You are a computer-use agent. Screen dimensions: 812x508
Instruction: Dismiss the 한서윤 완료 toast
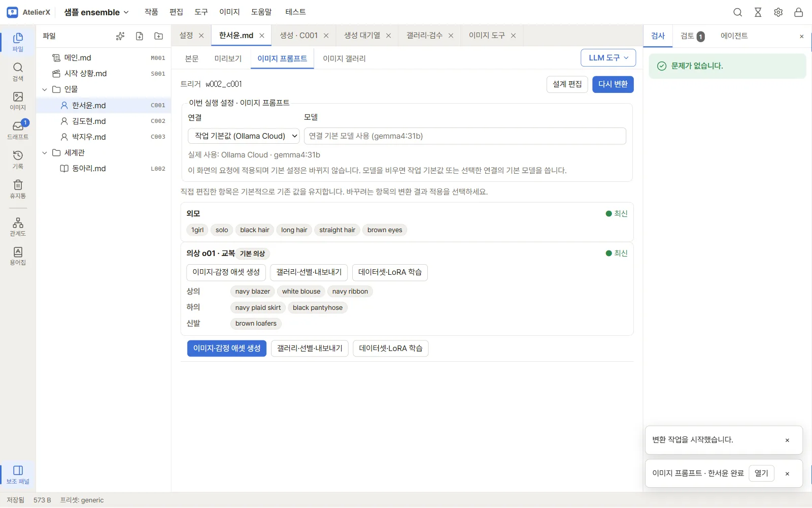(x=788, y=474)
